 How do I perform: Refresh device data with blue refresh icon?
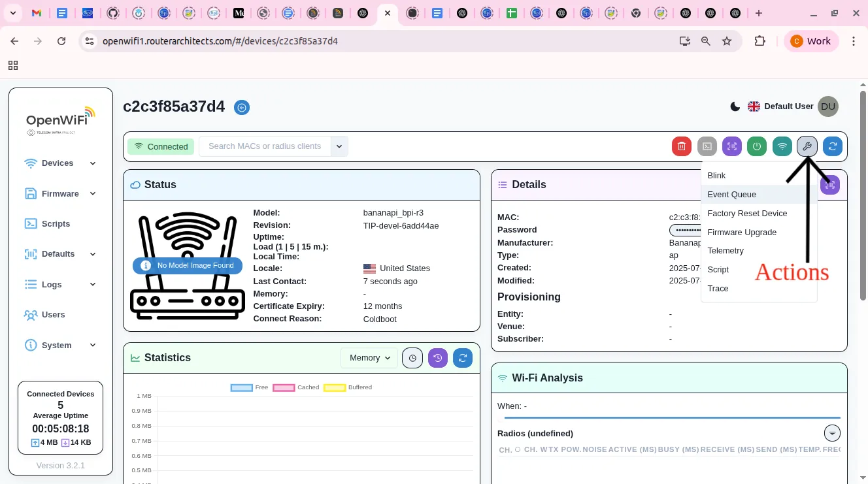833,146
